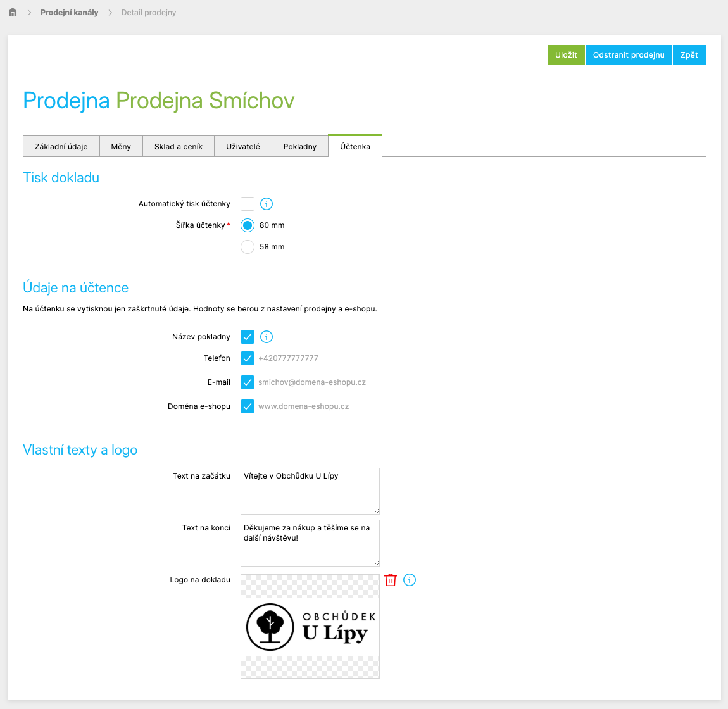Switch to the Měny tab

121,146
